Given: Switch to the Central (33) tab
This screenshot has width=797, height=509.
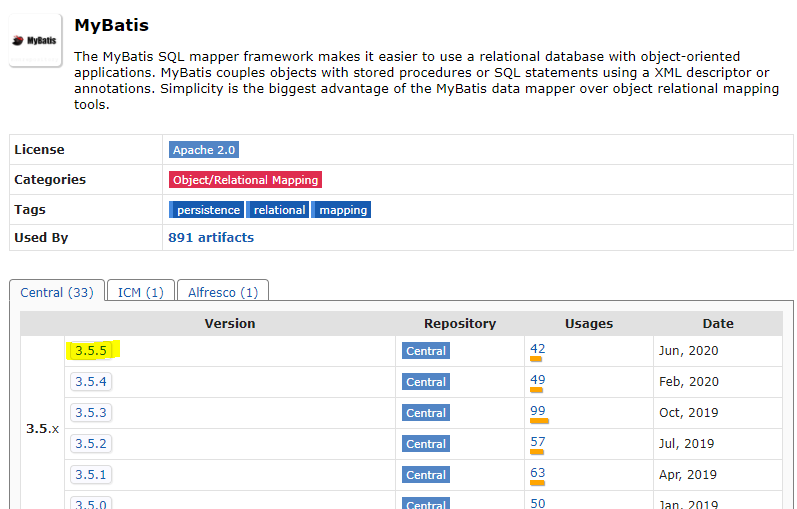Looking at the screenshot, I should [x=57, y=292].
